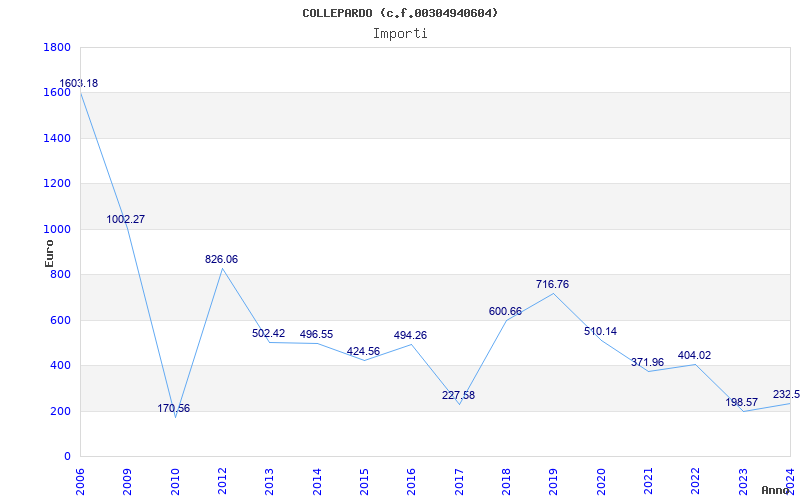
Task: Click the Euro y-axis label
Action: [x=49, y=253]
